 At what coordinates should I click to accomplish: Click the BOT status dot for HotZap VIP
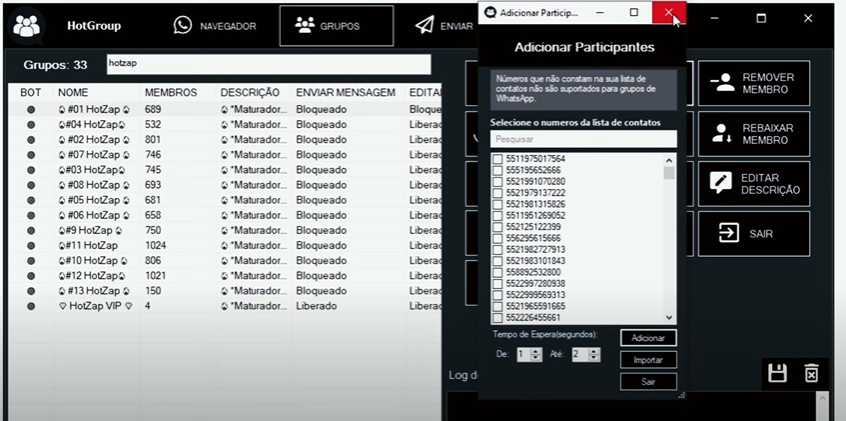pyautogui.click(x=31, y=306)
